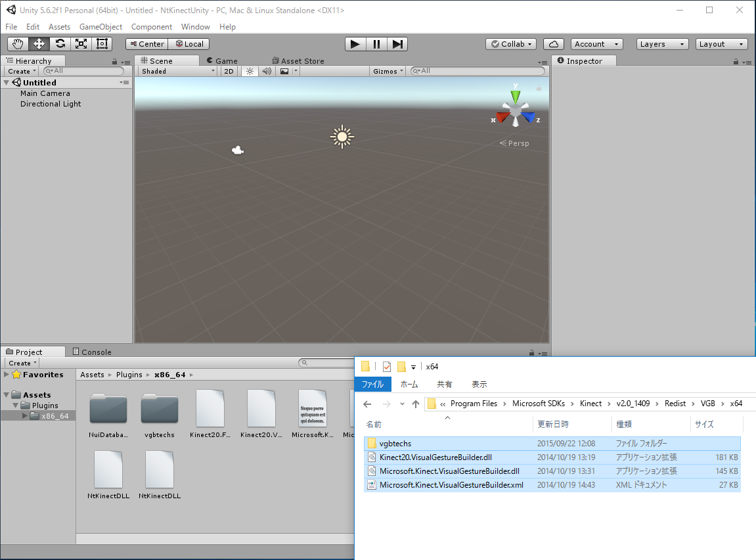The height and width of the screenshot is (560, 756).
Task: Click the cloud services icon
Action: click(554, 44)
